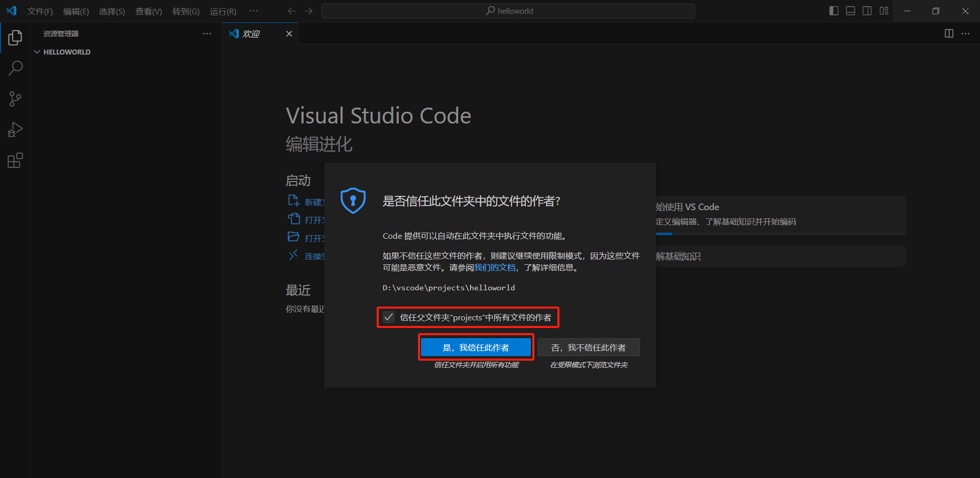
Task: Open explorer views and more actions menu
Action: (x=207, y=34)
